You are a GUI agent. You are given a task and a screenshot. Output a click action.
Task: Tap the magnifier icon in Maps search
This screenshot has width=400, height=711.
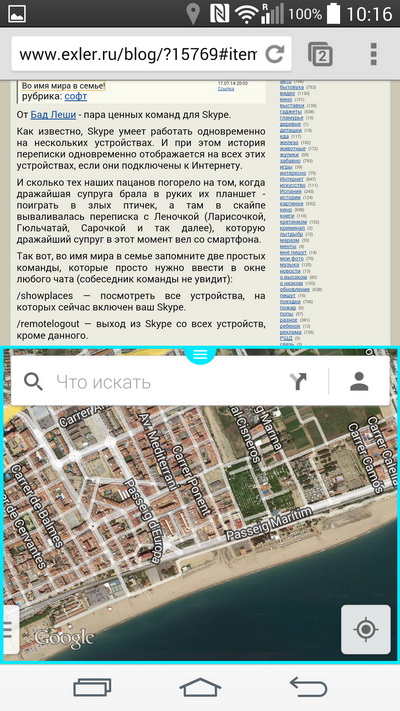(x=33, y=382)
